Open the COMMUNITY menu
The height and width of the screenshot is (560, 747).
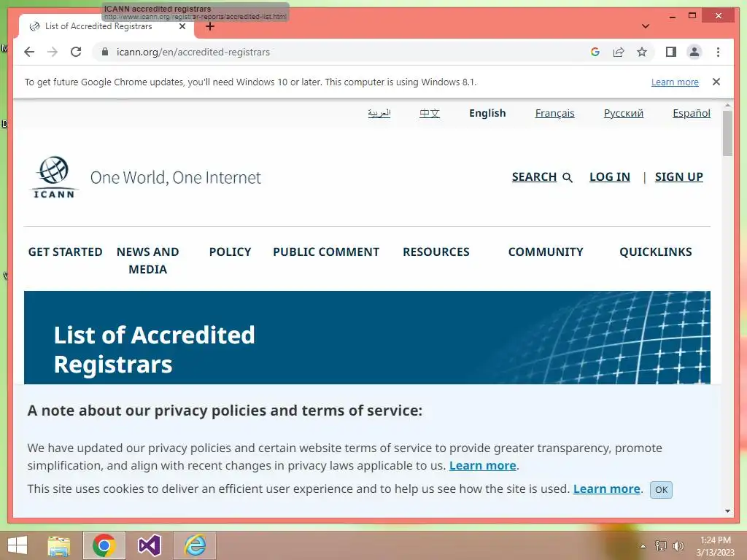tap(546, 252)
